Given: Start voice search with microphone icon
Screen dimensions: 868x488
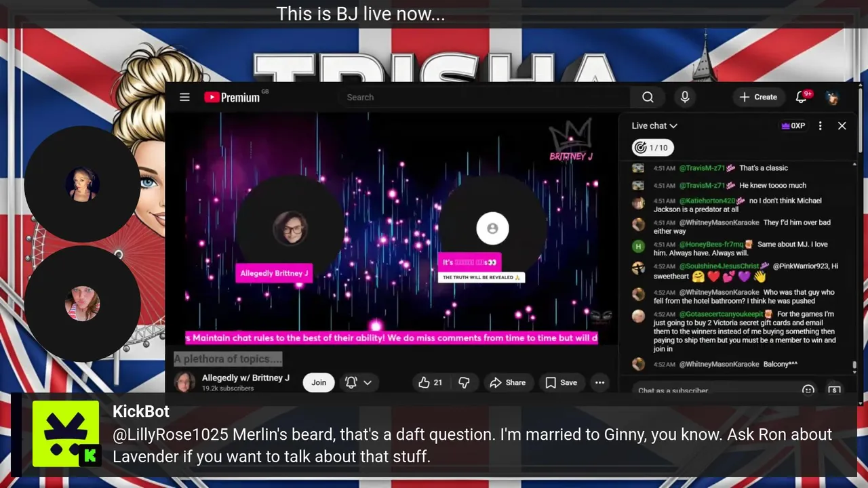Looking at the screenshot, I should click(x=685, y=97).
